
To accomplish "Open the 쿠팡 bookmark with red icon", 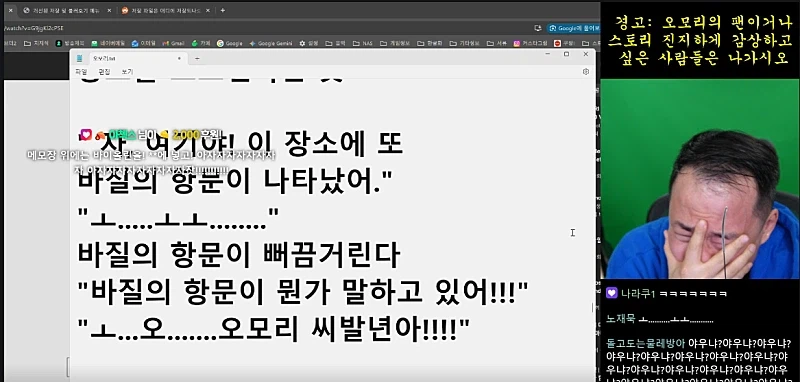I will 564,43.
